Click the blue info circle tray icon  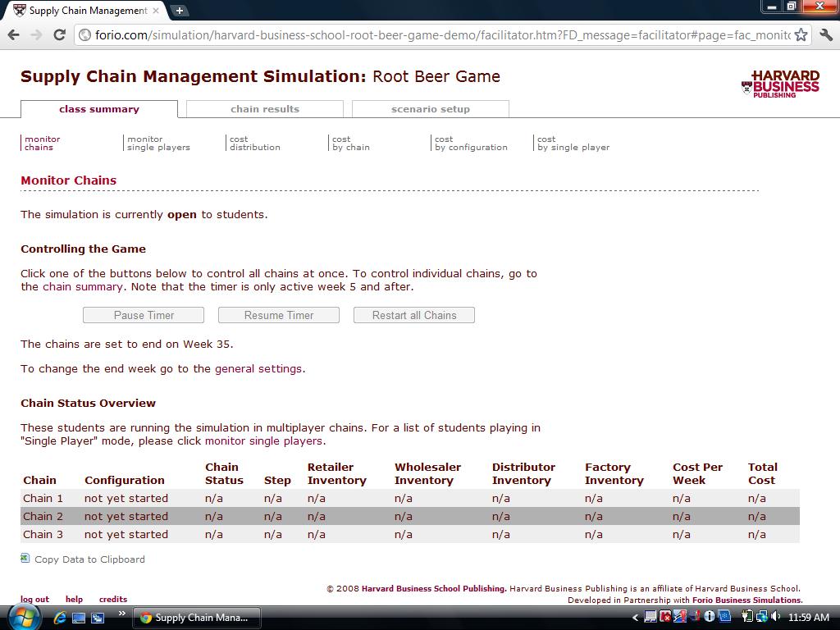coord(710,617)
